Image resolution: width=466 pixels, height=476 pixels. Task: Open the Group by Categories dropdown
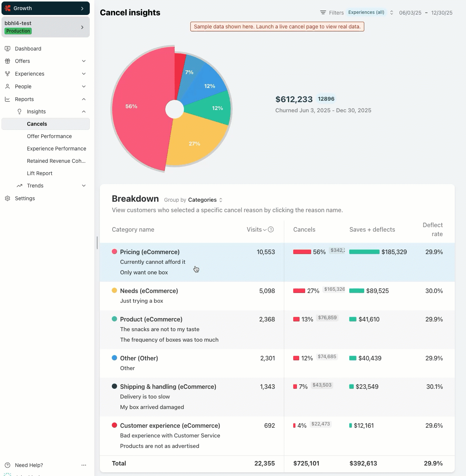tap(205, 200)
